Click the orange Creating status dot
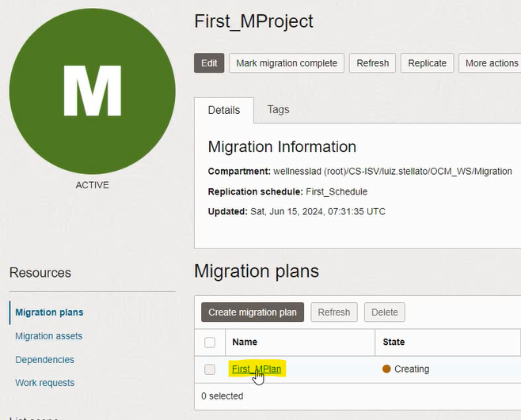 click(x=386, y=369)
